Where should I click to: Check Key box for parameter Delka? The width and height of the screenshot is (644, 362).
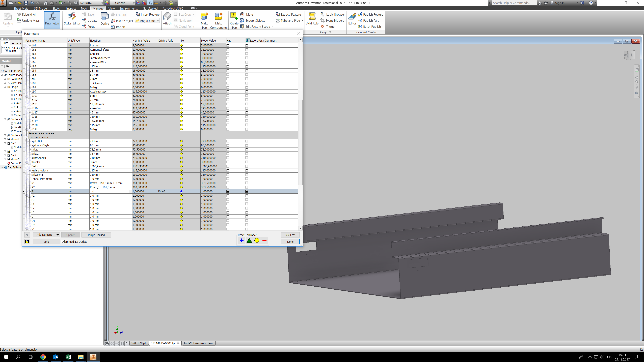point(228,166)
